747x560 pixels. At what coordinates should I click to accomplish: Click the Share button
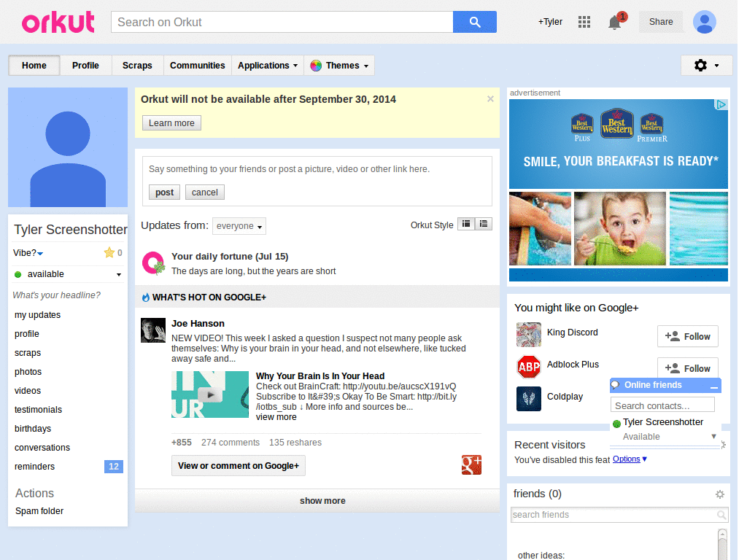tap(661, 22)
